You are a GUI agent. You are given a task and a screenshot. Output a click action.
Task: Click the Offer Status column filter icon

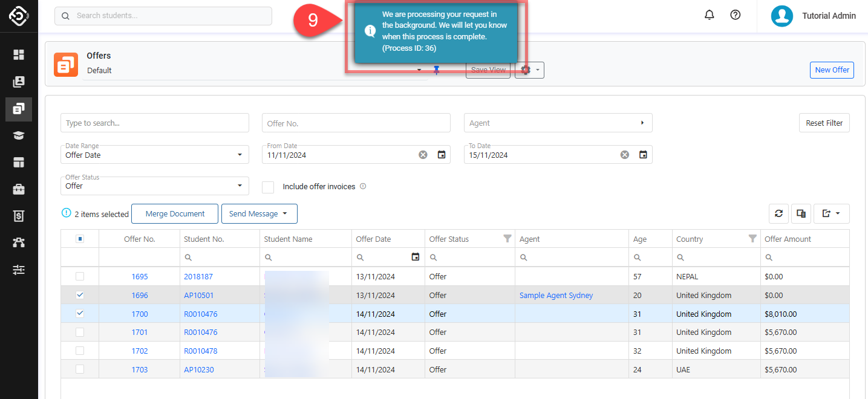pyautogui.click(x=507, y=239)
